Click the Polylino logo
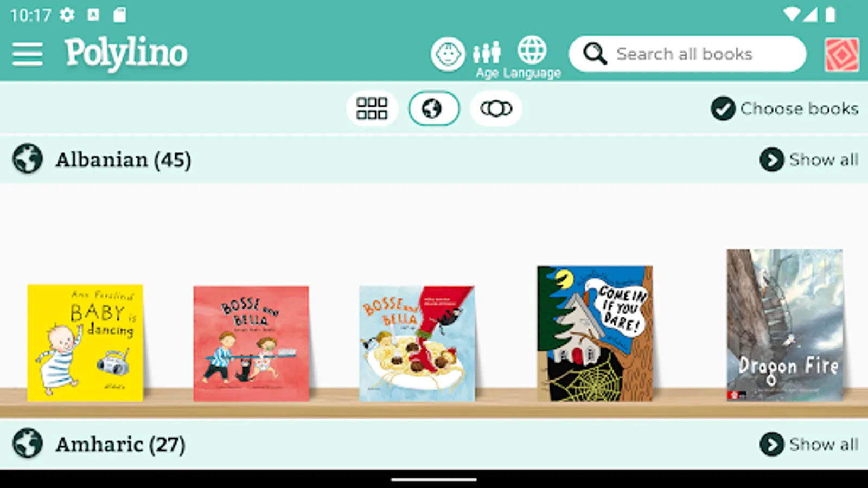868x488 pixels. [126, 53]
